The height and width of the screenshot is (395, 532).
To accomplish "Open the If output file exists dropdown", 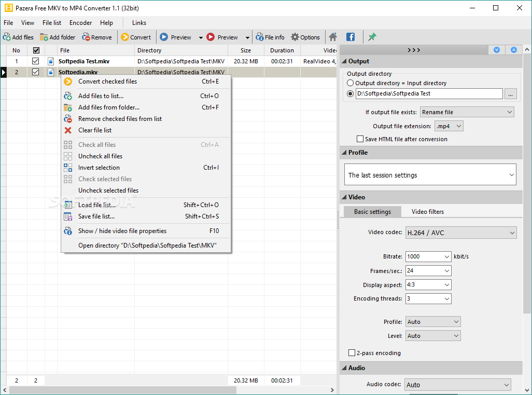I will coord(467,112).
